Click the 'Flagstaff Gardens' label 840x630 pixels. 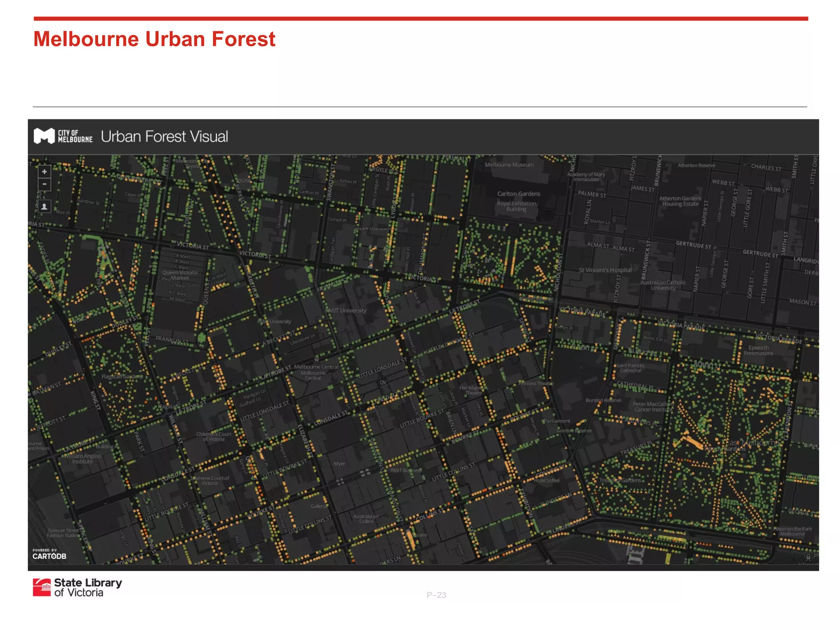click(122, 377)
